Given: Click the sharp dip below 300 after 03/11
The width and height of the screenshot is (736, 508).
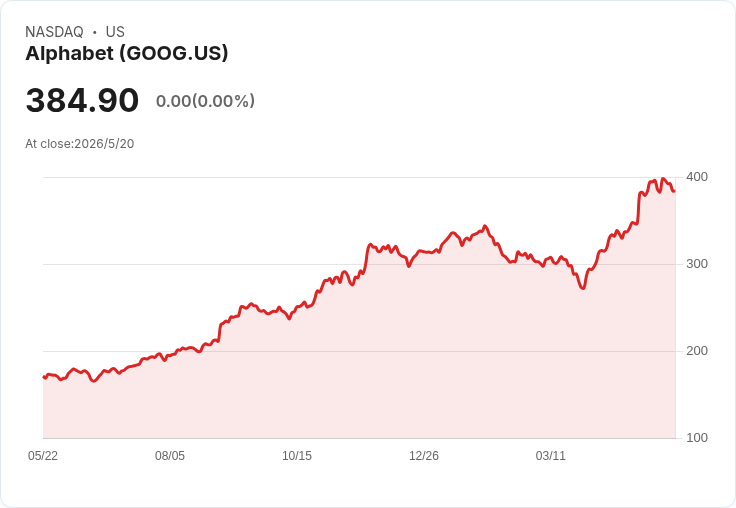Looking at the screenshot, I should coord(583,287).
